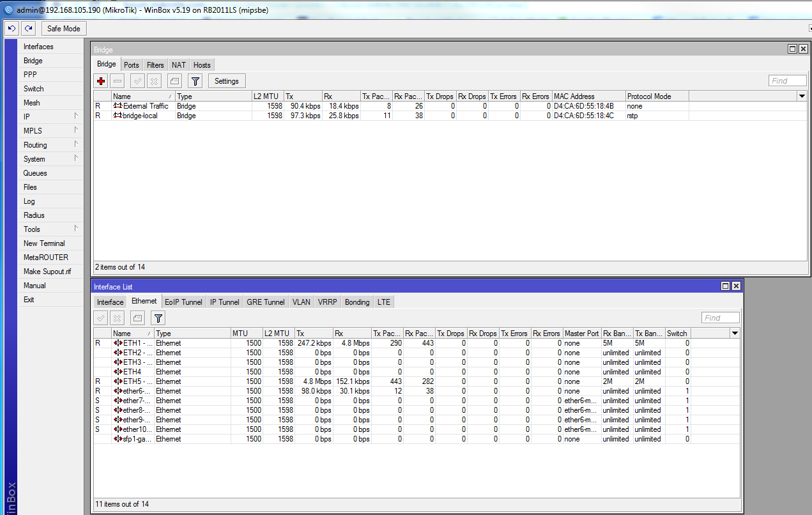
Task: Switch to VLAN tab
Action: point(302,302)
